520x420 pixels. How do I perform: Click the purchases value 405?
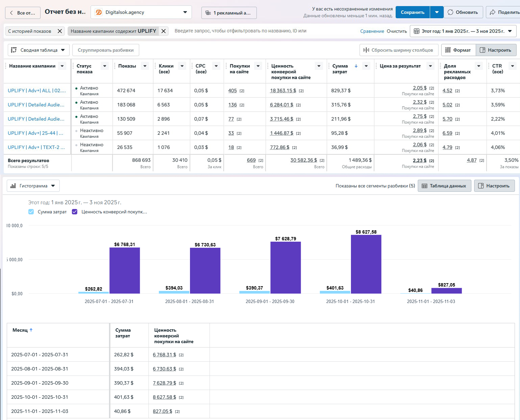tap(232, 91)
